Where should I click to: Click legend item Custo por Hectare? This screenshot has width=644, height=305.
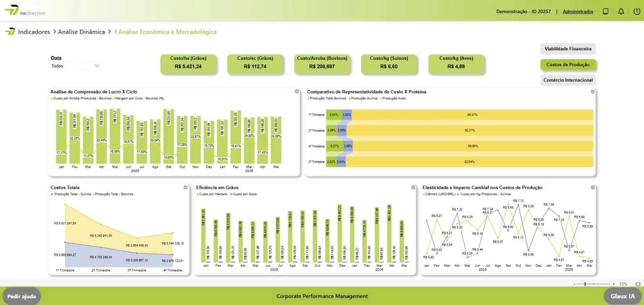tap(212, 194)
